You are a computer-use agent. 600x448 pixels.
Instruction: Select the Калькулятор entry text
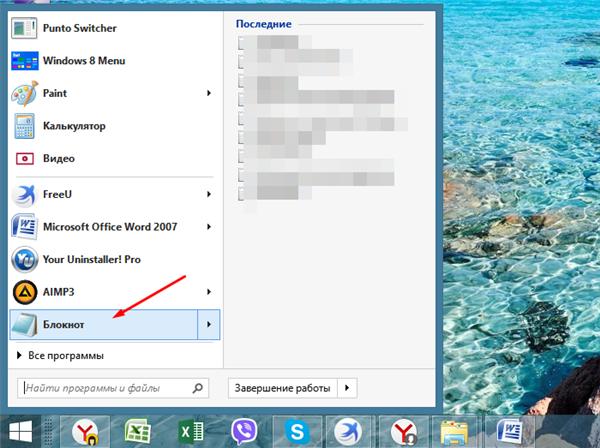(74, 126)
